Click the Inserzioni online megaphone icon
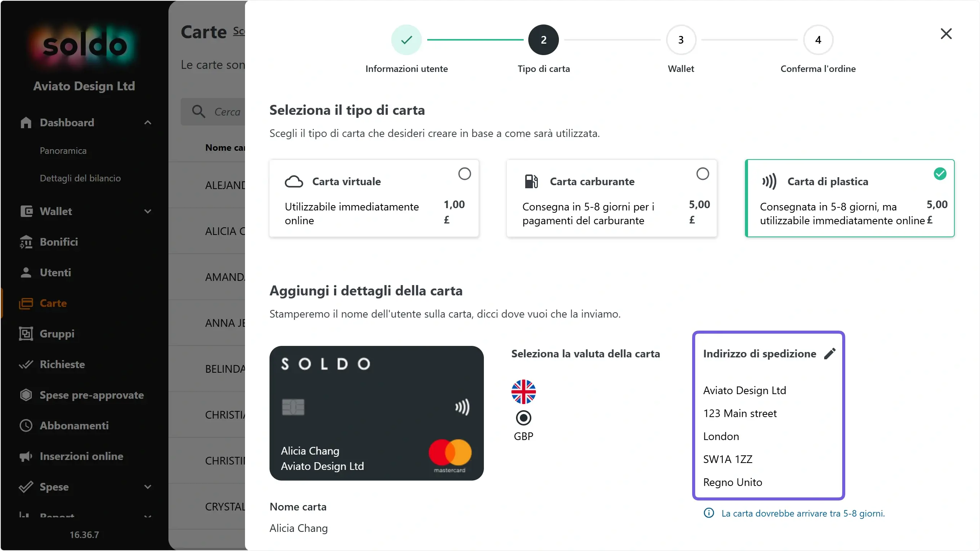980x551 pixels. [x=26, y=456]
